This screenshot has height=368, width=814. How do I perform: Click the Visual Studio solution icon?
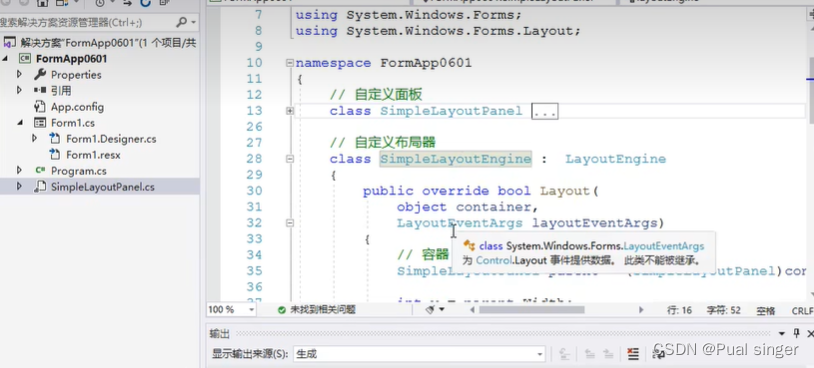pos(9,43)
